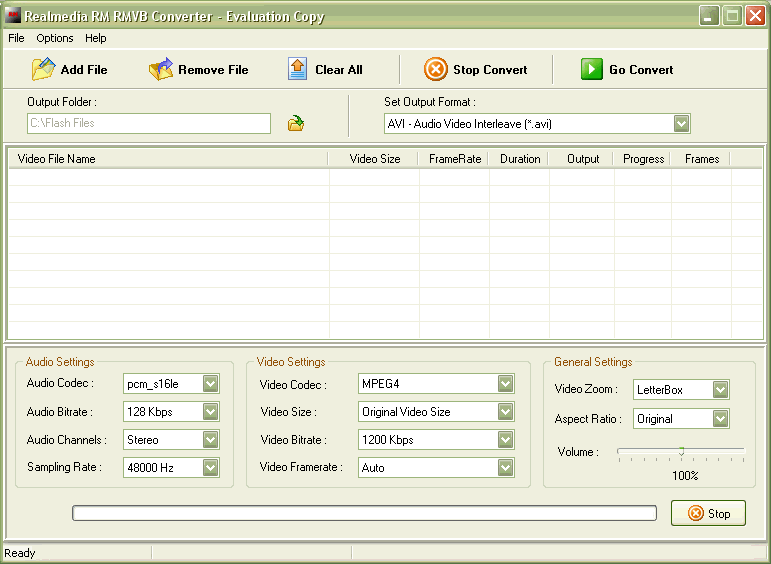Click the conversion progress bar
The image size is (771, 564).
click(364, 513)
